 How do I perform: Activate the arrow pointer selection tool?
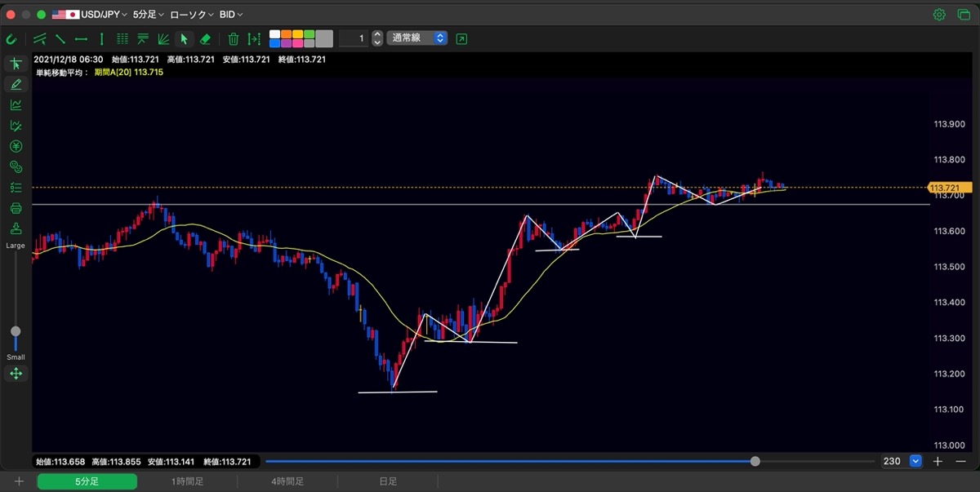coord(185,38)
